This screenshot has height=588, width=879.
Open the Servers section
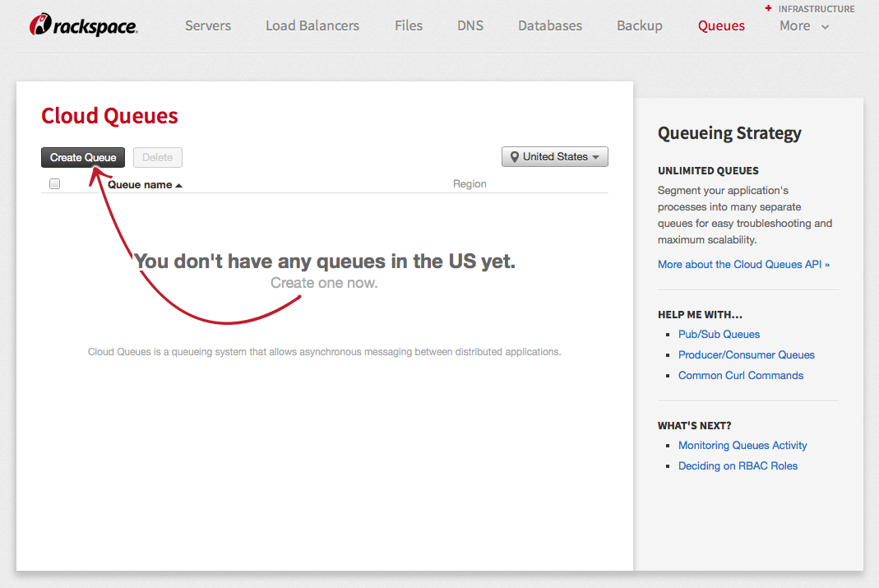(208, 25)
